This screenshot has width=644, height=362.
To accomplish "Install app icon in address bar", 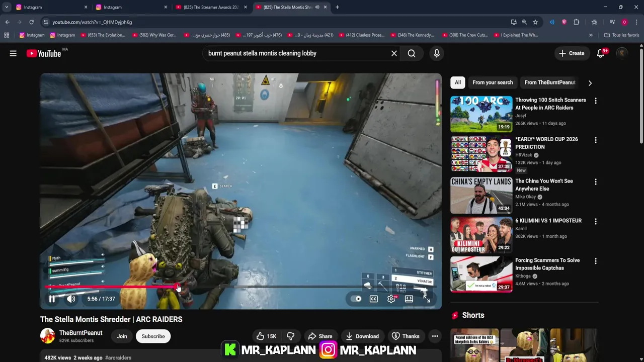I will [x=513, y=22].
